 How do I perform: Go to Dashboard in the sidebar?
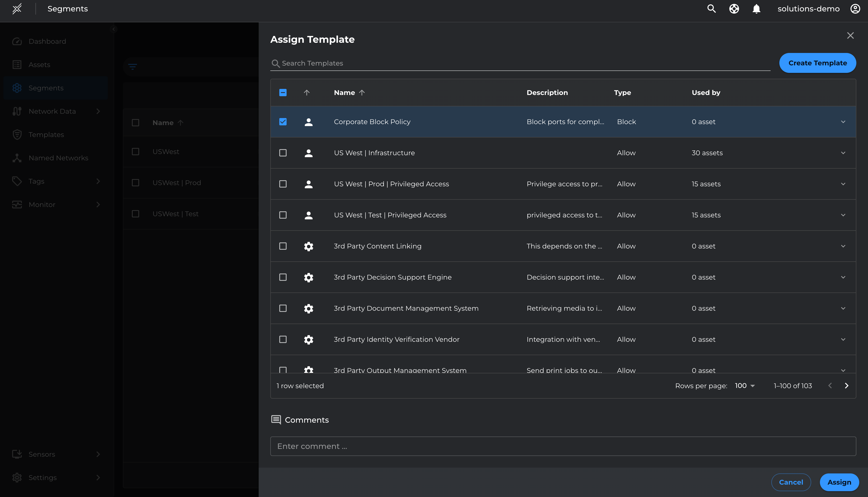(47, 41)
